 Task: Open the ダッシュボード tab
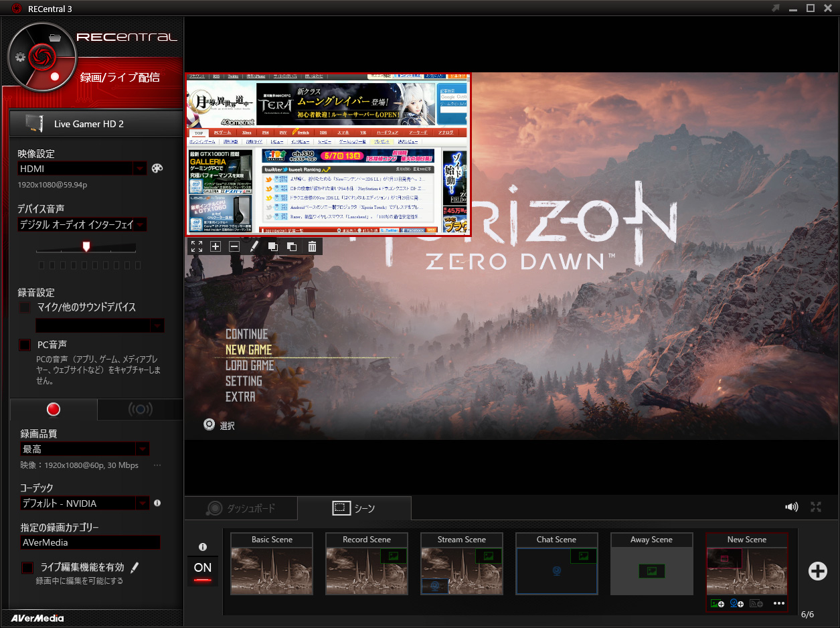pos(241,508)
